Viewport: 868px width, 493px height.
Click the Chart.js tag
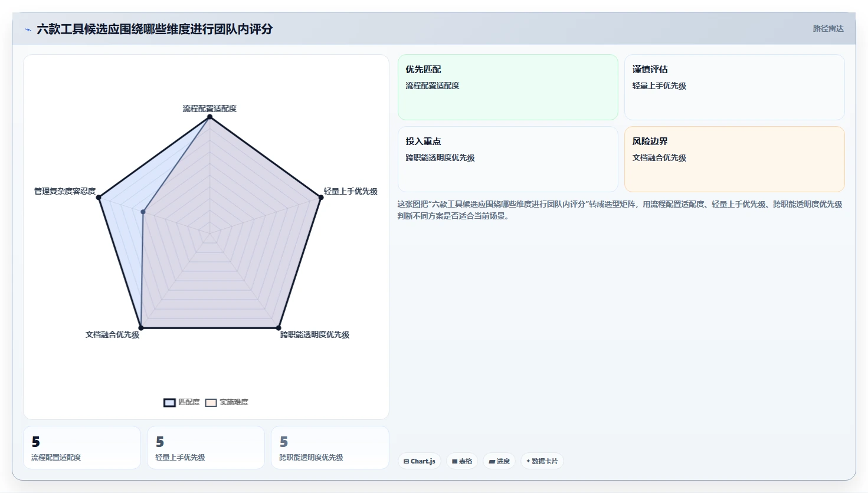coord(420,461)
